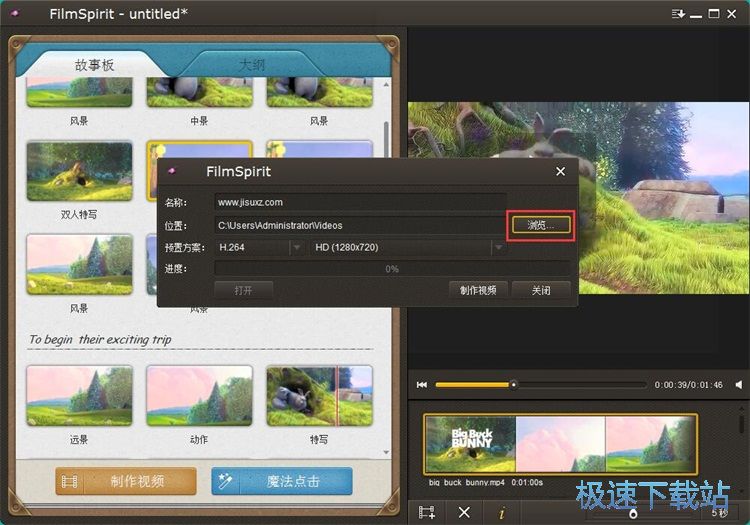Select the big_buck_bunny.mp4 clip in the timeline
750x525 pixels.
561,445
